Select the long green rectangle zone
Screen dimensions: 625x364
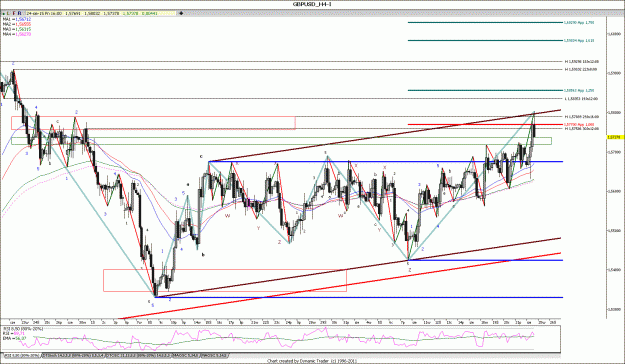(x=281, y=141)
